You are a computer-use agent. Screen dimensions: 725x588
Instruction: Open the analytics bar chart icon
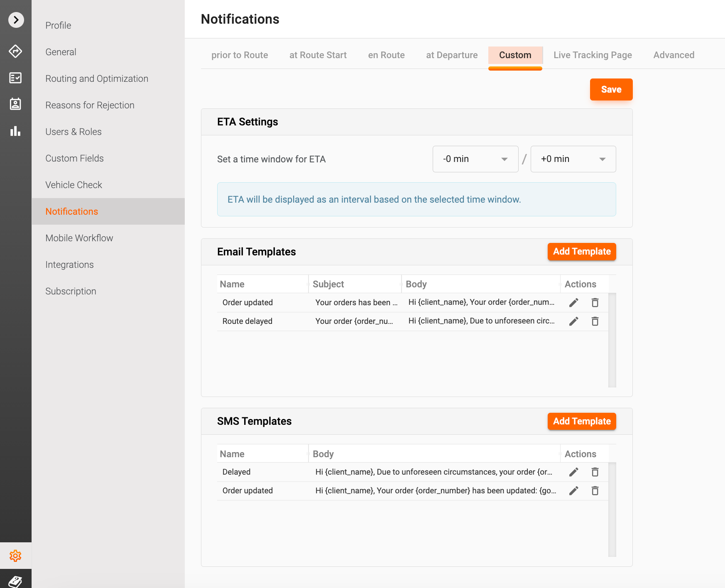point(15,131)
